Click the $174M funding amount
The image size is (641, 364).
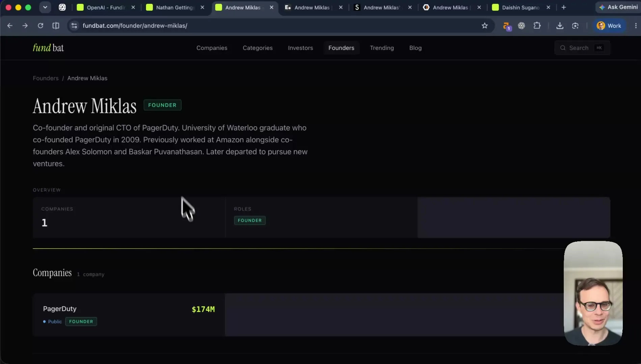[203, 309]
